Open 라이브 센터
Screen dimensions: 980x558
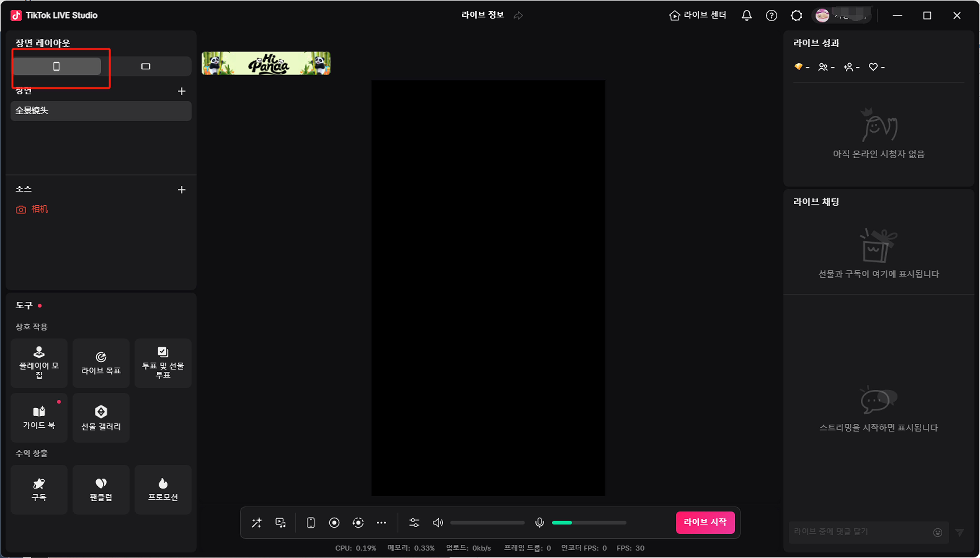pyautogui.click(x=698, y=15)
